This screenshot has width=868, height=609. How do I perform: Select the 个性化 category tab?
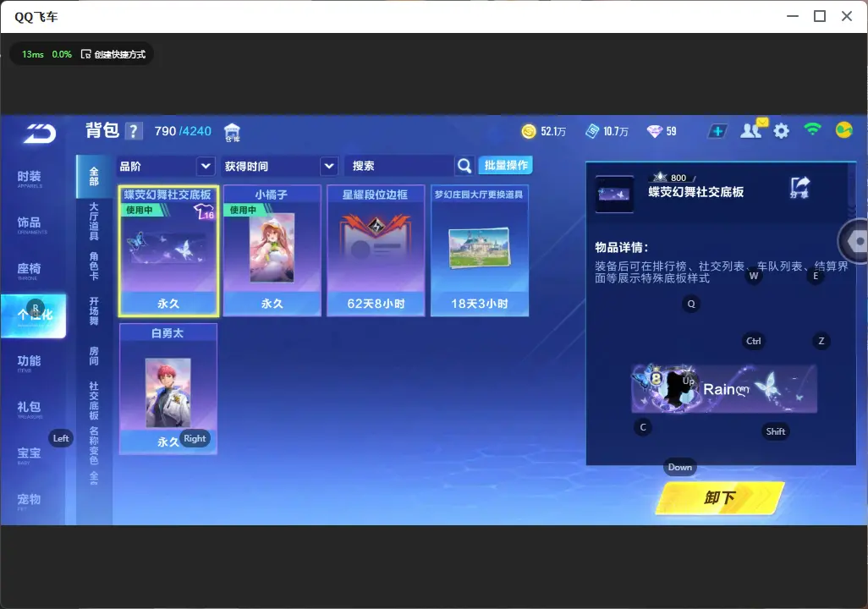pyautogui.click(x=33, y=315)
